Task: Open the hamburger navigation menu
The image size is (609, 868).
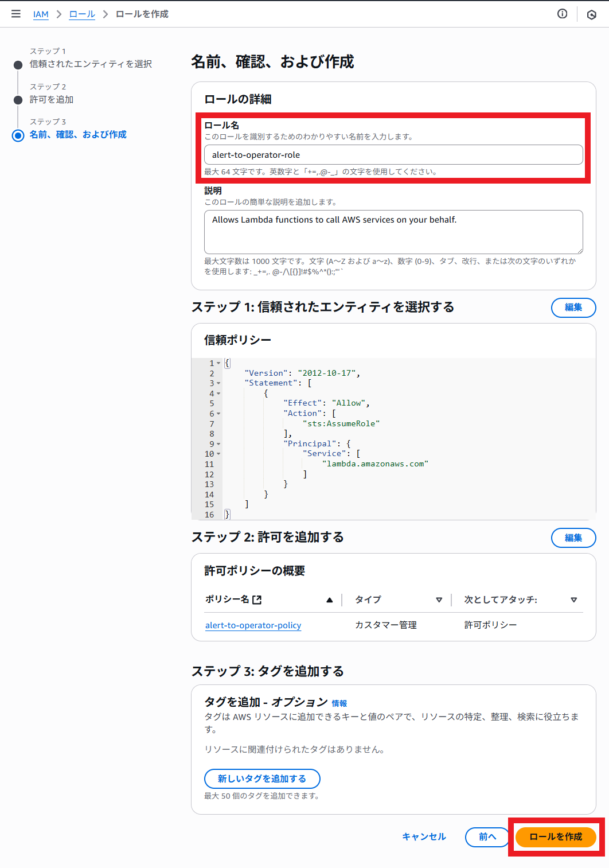Action: tap(16, 14)
